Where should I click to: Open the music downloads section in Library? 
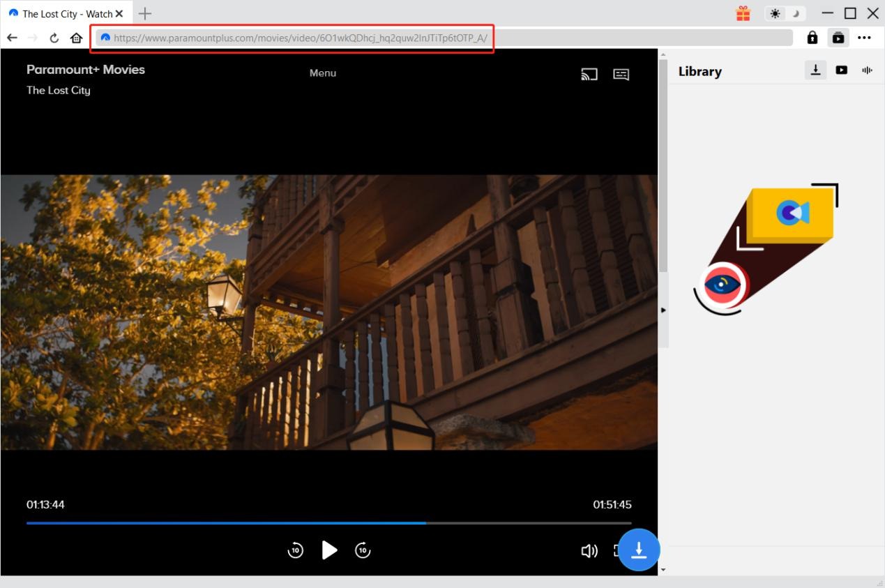(866, 70)
